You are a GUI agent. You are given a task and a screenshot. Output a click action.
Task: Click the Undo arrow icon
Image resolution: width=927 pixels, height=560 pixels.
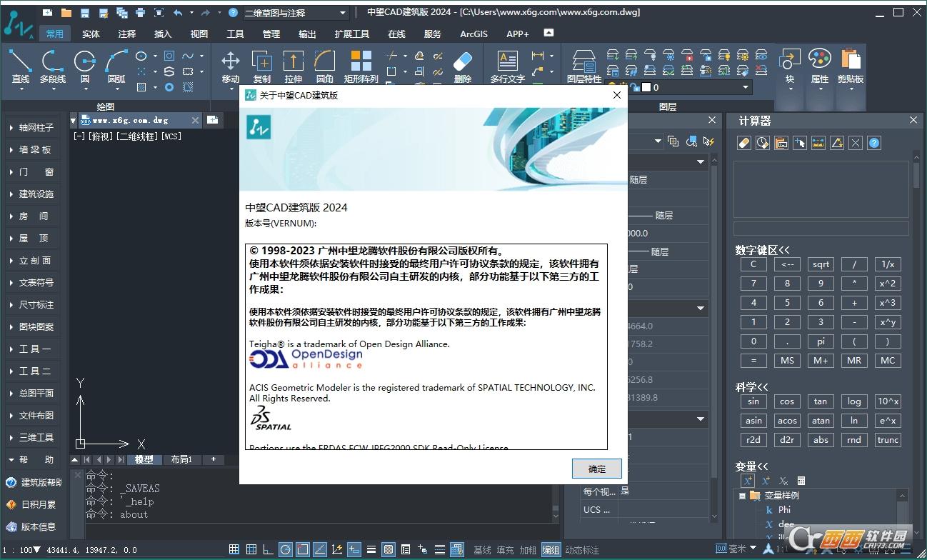178,13
